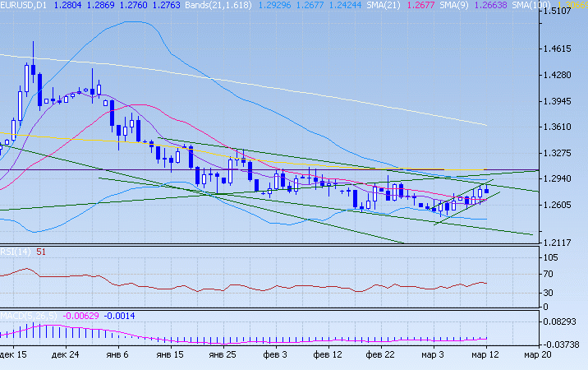Select the latest candlestick on the chart
This screenshot has width=588, height=370.
coord(487,191)
